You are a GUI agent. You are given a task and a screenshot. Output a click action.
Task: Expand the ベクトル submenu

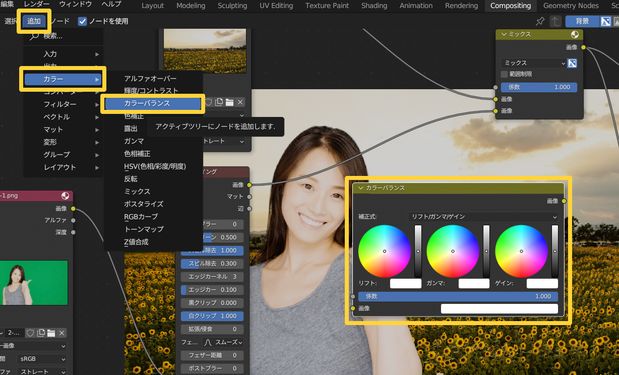pyautogui.click(x=63, y=117)
